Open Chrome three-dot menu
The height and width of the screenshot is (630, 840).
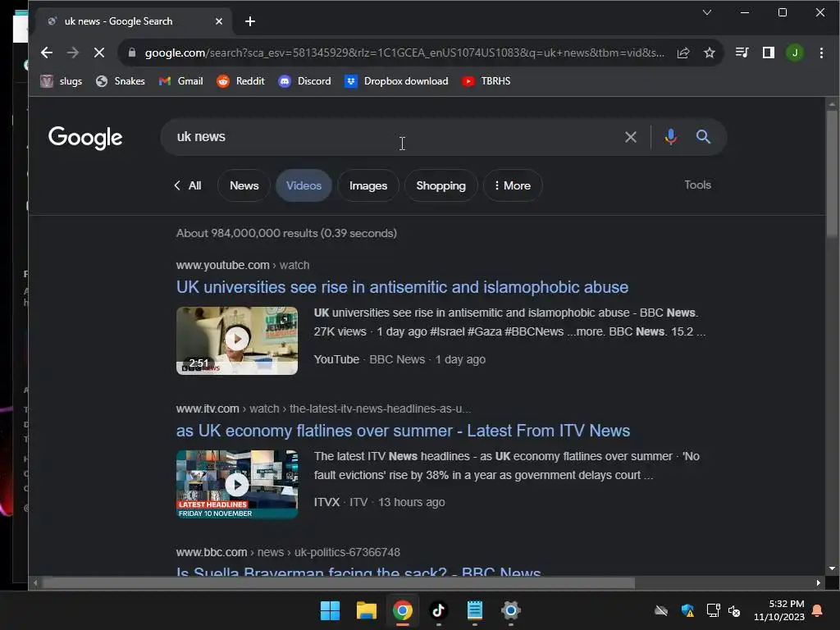click(x=820, y=52)
